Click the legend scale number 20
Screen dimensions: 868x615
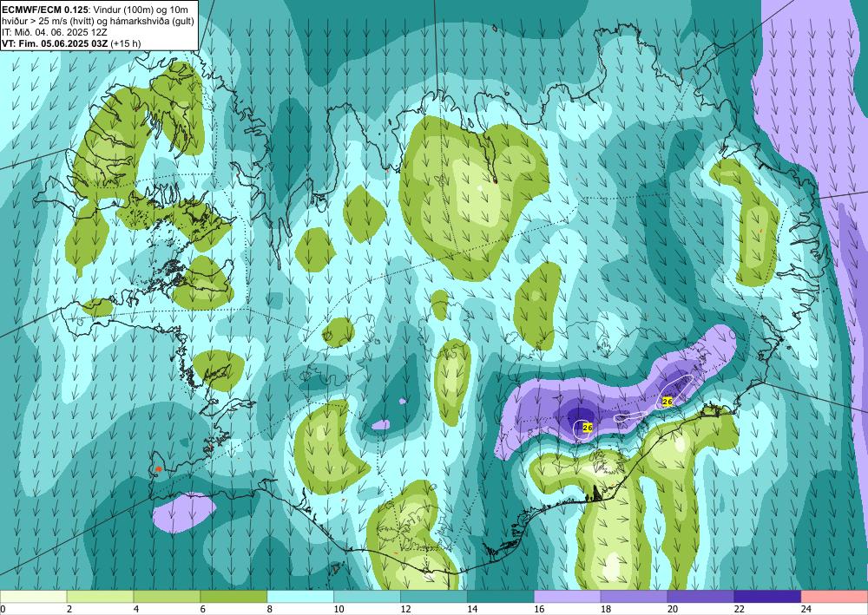pyautogui.click(x=673, y=609)
